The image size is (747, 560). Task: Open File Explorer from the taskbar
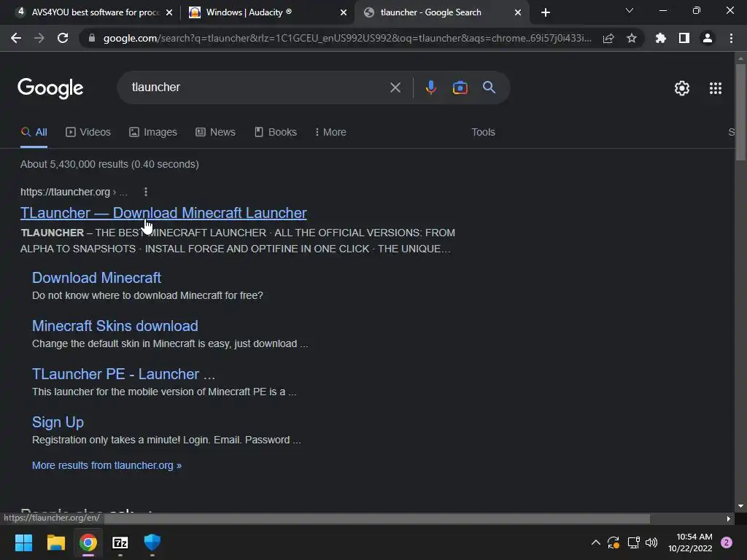[x=55, y=542]
